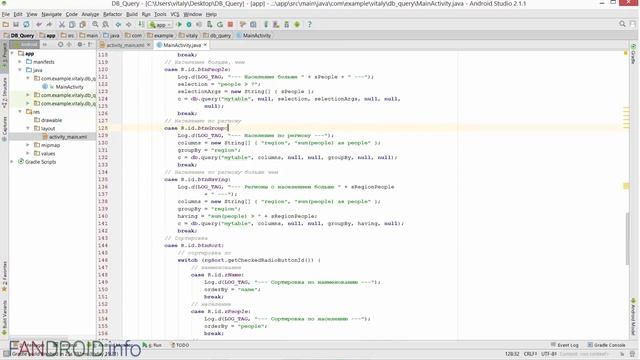Click the Help question mark icon
640x360 pixels.
309,24
